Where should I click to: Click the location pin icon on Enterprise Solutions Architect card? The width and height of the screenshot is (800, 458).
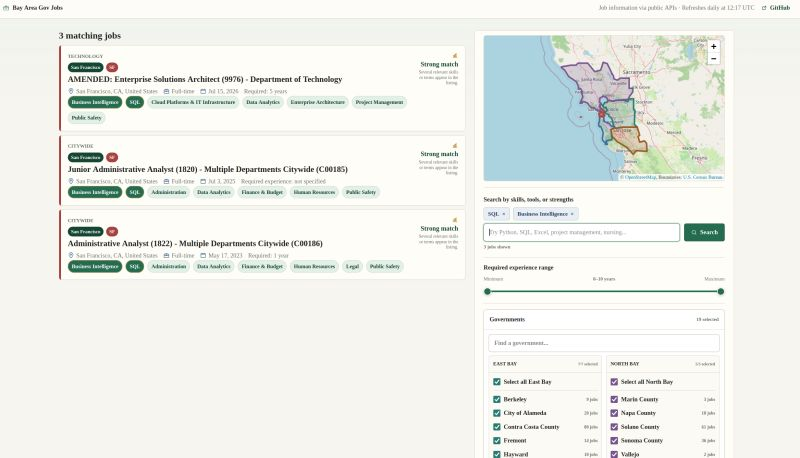(71, 91)
